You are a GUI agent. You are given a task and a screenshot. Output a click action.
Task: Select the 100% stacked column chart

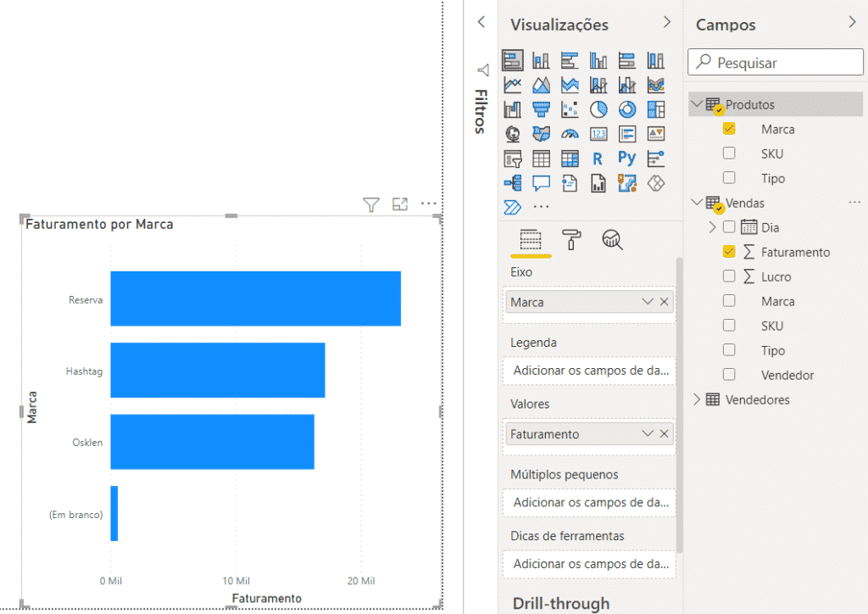656,60
